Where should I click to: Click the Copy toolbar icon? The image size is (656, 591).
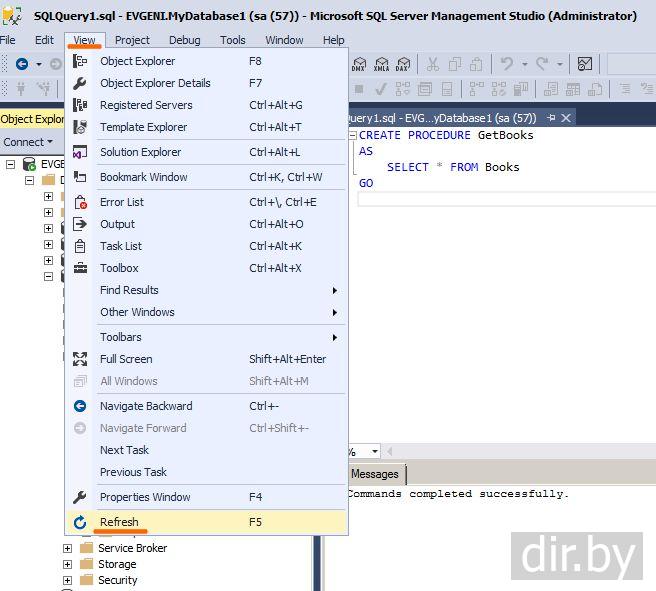pos(455,64)
